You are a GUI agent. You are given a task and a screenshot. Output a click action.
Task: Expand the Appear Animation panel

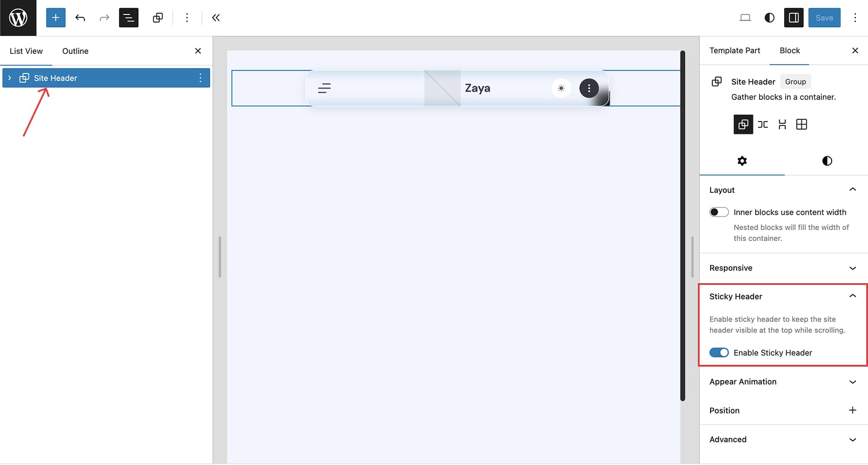(x=784, y=382)
